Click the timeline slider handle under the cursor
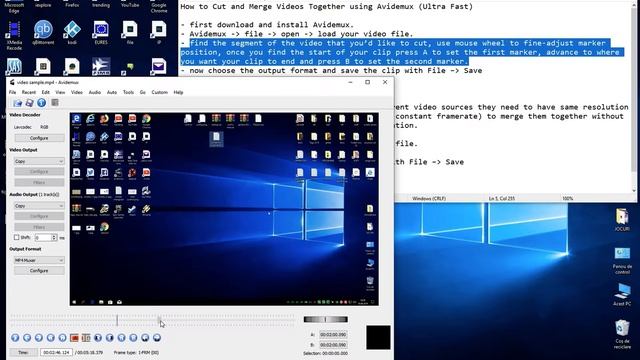This screenshot has width=640, height=360. pos(159,320)
